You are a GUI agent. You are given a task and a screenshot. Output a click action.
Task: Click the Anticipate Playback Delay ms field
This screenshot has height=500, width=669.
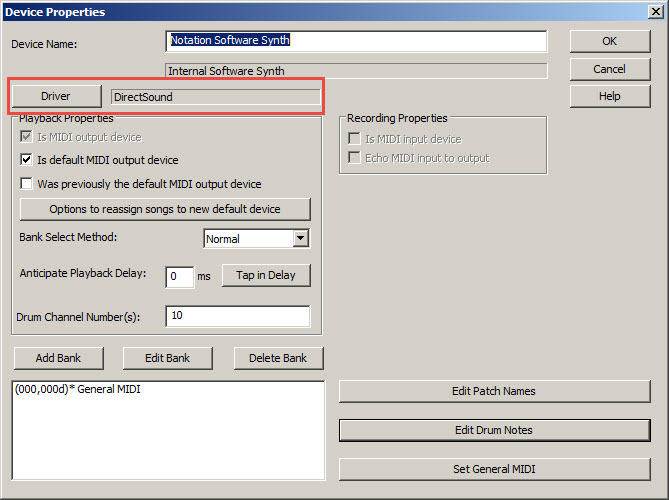[180, 276]
